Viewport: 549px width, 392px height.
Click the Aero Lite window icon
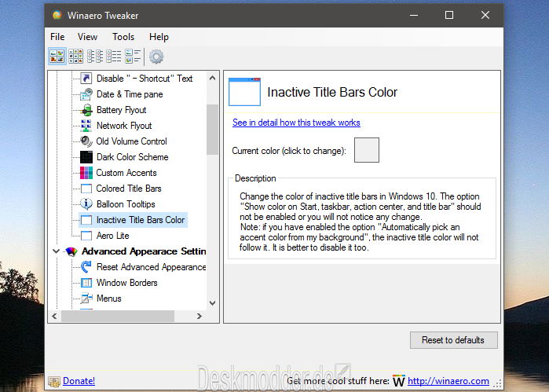tap(86, 236)
